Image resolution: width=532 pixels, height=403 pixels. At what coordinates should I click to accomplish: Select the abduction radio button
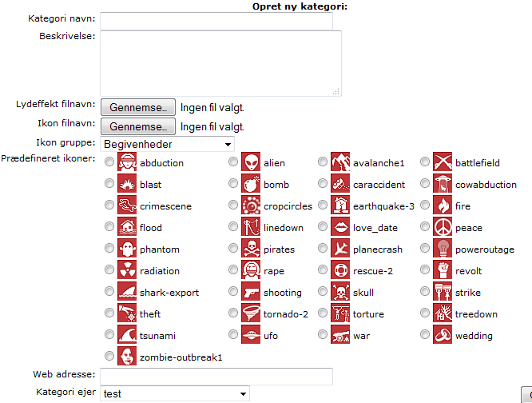coord(109,162)
